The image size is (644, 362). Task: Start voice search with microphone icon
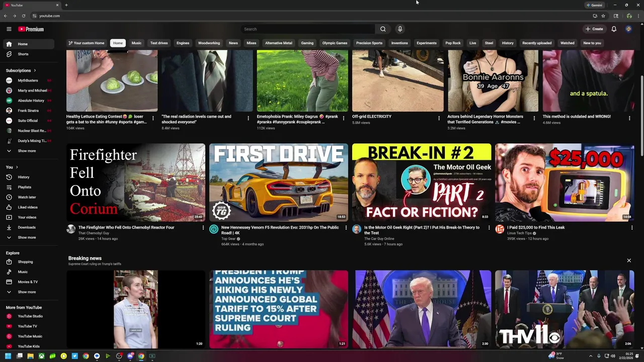pos(400,29)
